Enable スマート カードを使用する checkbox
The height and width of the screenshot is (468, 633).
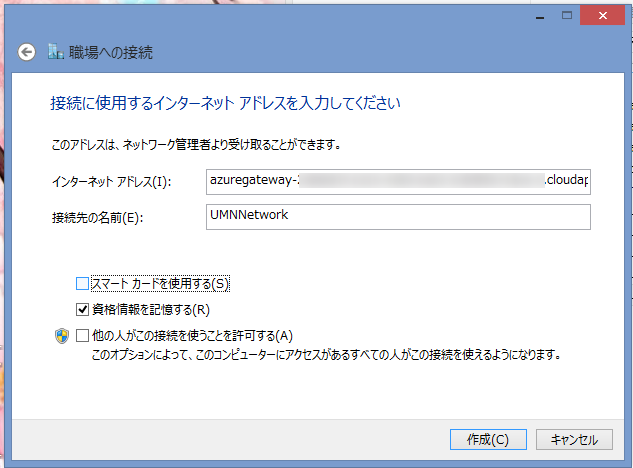[x=82, y=284]
